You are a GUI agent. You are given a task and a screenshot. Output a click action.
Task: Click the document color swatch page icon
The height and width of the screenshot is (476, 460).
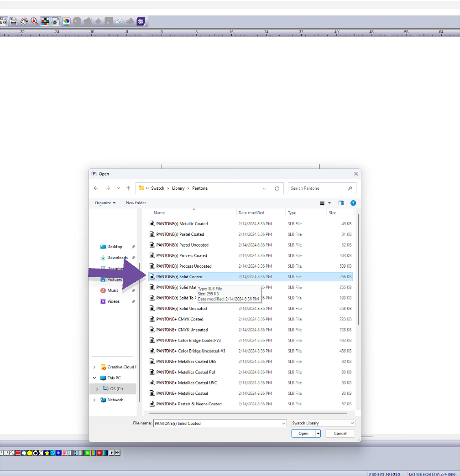coord(56,21)
